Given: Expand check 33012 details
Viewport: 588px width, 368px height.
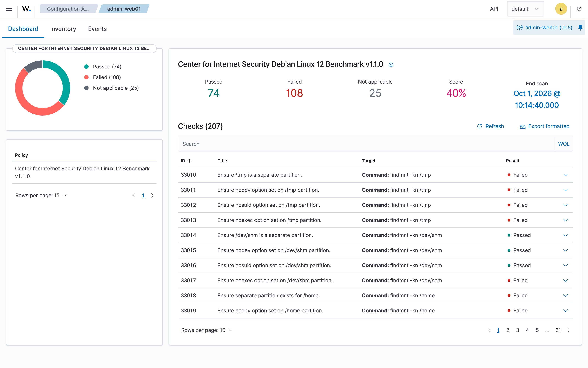Looking at the screenshot, I should pos(565,205).
